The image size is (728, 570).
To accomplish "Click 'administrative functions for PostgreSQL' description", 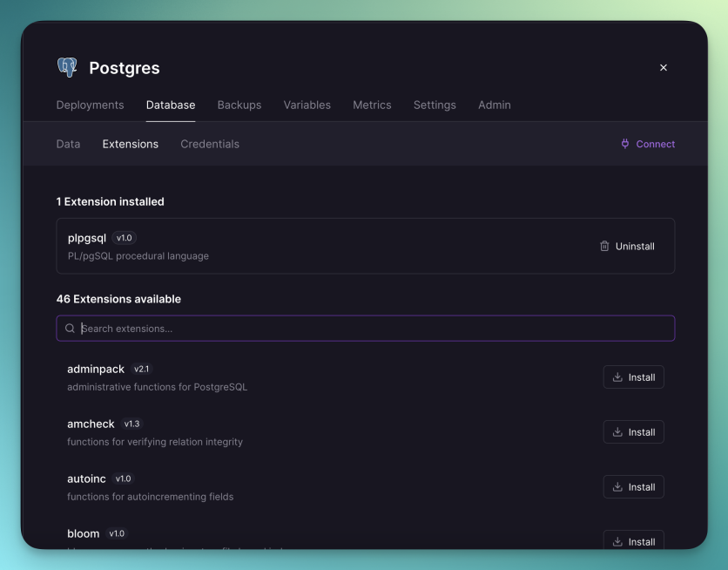I will [157, 387].
